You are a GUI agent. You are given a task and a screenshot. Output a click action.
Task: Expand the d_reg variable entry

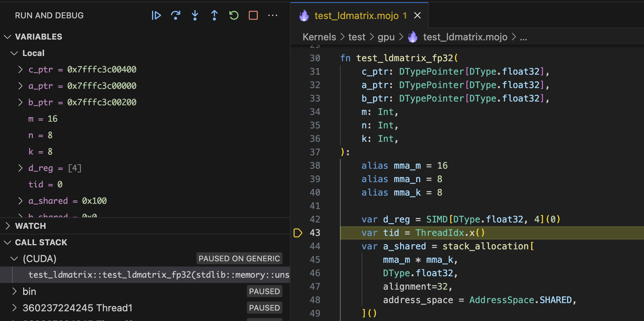(21, 168)
